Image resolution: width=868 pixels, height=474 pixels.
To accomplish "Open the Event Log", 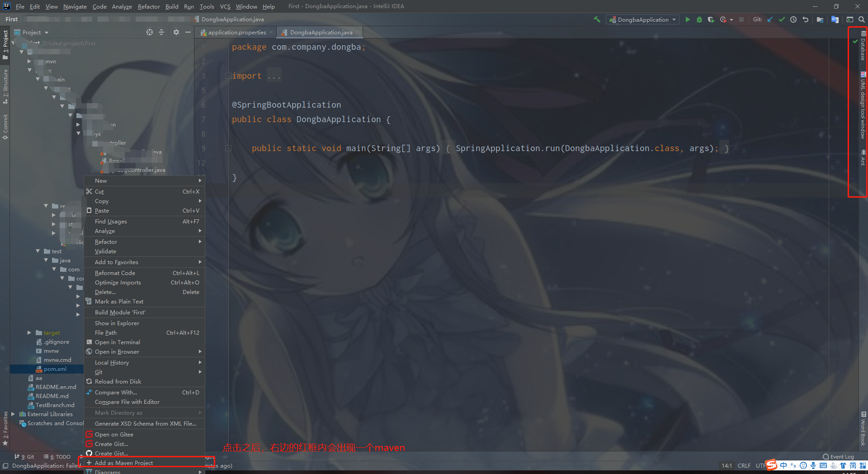I will click(x=839, y=457).
